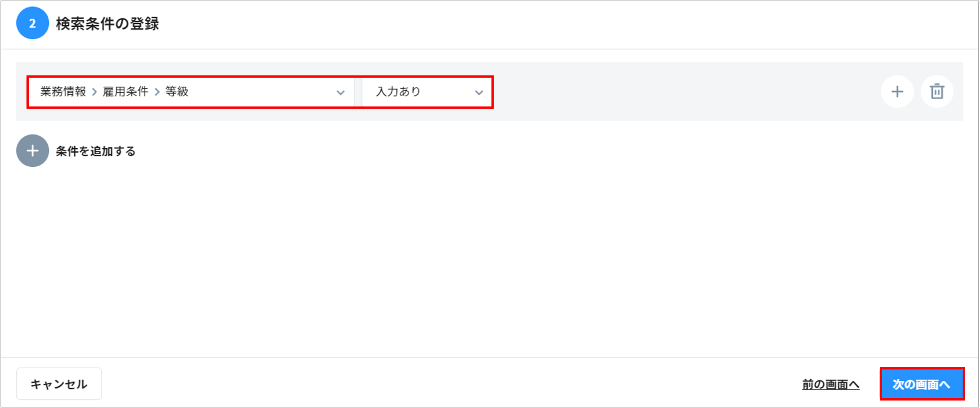The width and height of the screenshot is (980, 408).
Task: Expand the 等級 field selector chevron
Action: tap(340, 92)
